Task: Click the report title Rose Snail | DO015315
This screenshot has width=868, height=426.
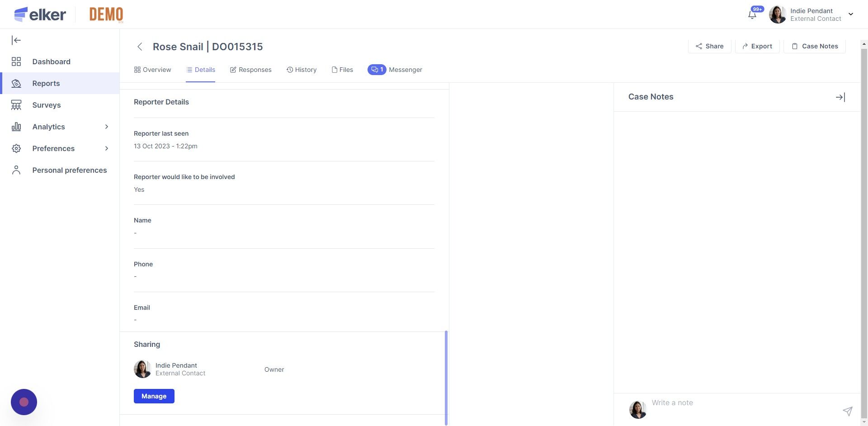Action: (x=208, y=47)
